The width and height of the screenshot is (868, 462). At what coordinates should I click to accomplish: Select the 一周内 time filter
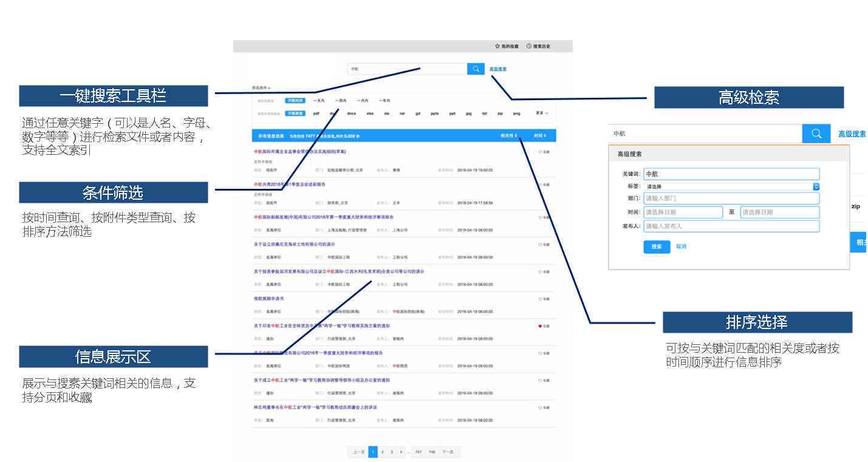[x=341, y=100]
